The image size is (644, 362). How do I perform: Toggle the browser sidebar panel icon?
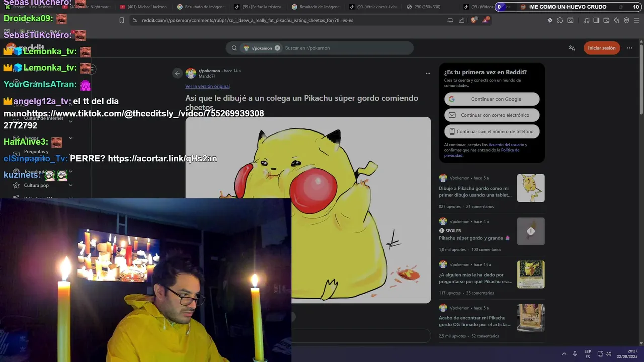pos(596,20)
